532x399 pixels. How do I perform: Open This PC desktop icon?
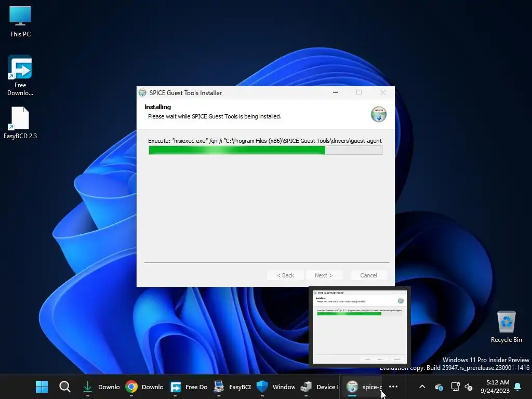[20, 21]
